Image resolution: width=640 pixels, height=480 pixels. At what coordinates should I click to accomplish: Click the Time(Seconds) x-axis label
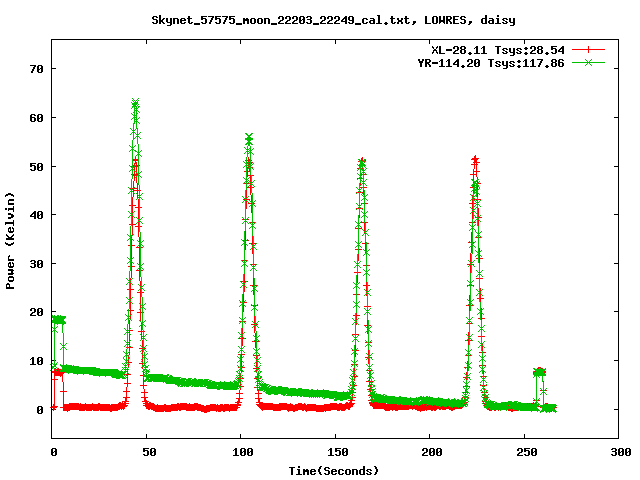tap(334, 471)
